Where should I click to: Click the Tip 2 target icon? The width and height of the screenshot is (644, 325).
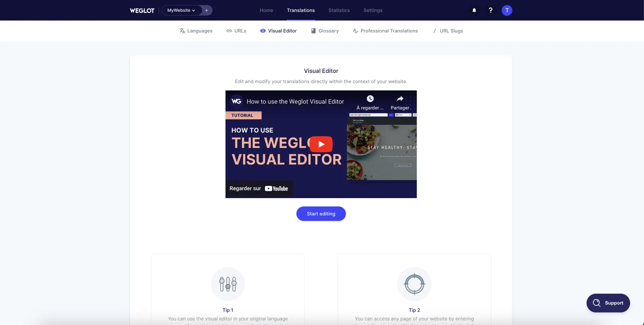point(414,284)
